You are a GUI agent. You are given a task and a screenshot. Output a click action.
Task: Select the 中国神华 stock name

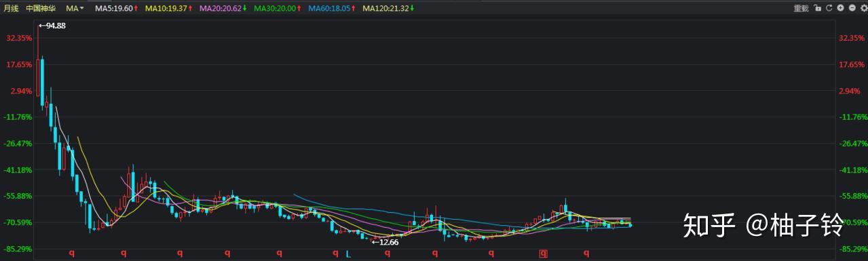[x=41, y=8]
